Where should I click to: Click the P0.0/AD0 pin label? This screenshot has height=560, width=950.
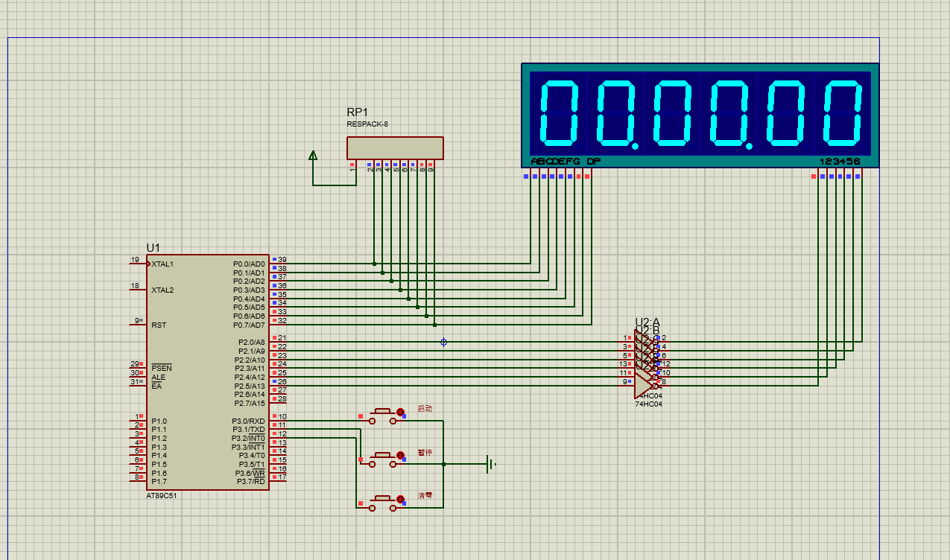pyautogui.click(x=249, y=264)
